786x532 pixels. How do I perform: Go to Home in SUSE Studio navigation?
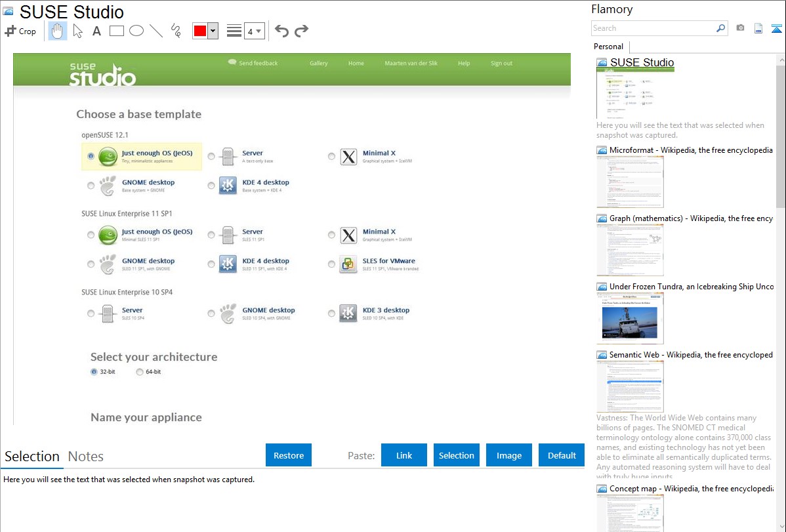coord(356,63)
